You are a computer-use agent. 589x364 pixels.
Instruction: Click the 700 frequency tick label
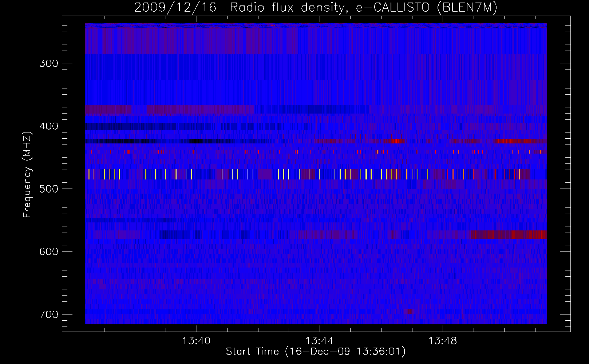point(49,314)
